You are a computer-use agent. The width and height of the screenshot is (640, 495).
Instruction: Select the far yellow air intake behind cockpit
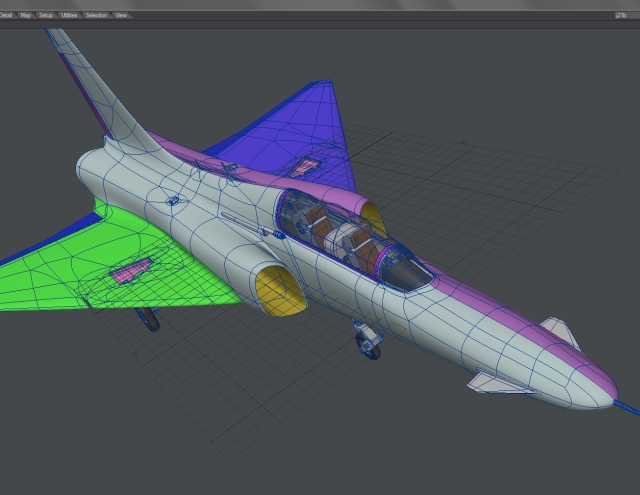point(374,219)
